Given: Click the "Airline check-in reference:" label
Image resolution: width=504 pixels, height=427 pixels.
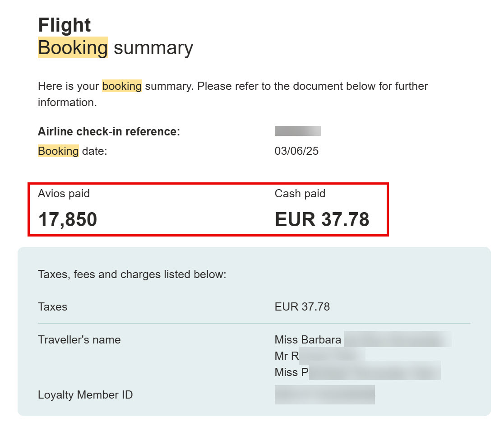Looking at the screenshot, I should click(109, 132).
